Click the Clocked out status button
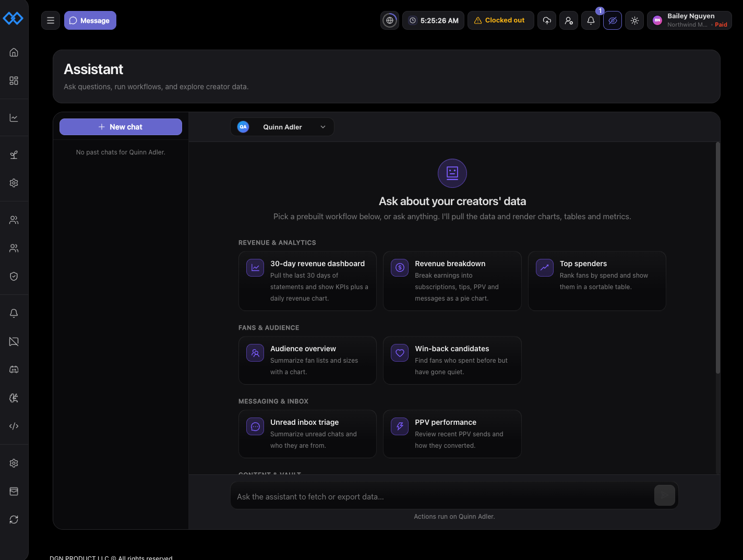743x560 pixels. pyautogui.click(x=500, y=20)
